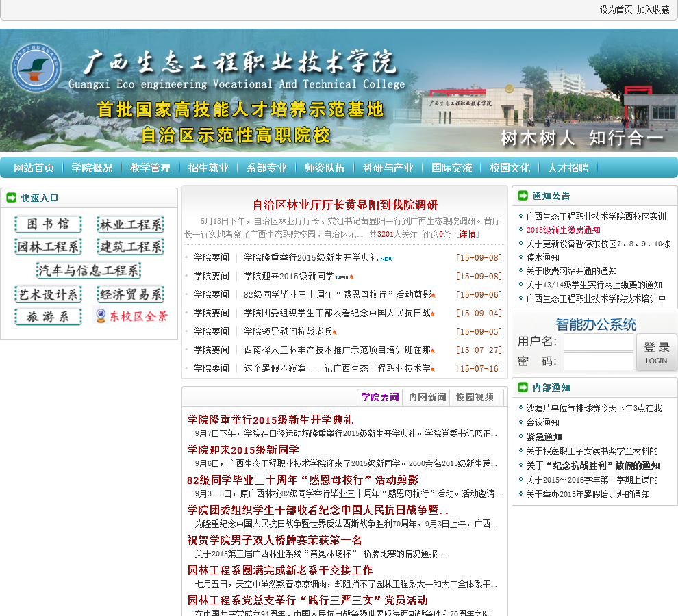Screen dimensions: 678x616
Task: Open 西南桦人工林丰产技术推广 news item
Action: coord(337,350)
